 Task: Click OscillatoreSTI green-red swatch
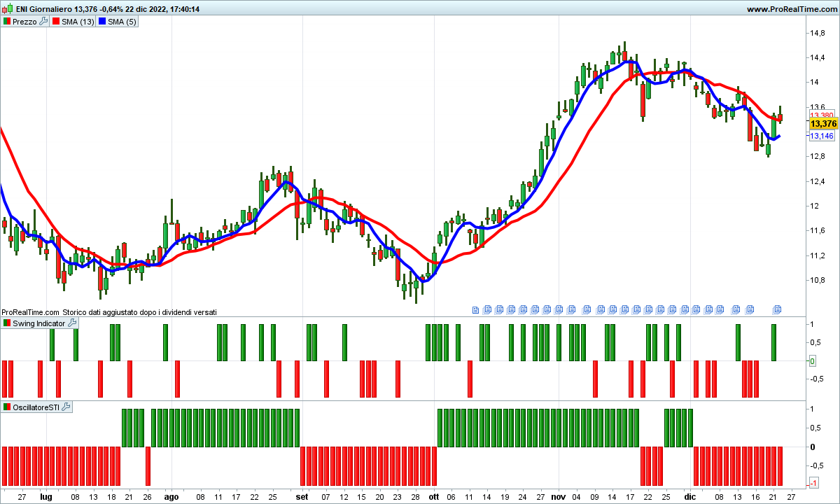point(7,407)
